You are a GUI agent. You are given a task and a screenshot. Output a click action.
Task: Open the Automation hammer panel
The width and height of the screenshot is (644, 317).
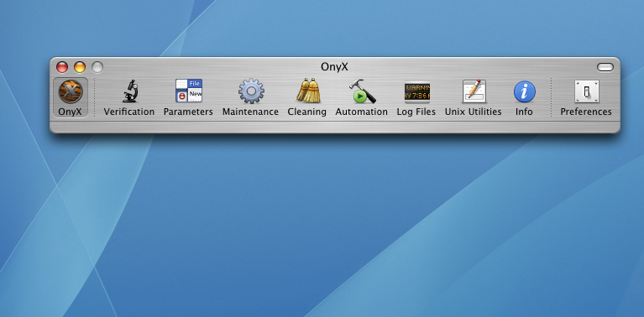[362, 91]
